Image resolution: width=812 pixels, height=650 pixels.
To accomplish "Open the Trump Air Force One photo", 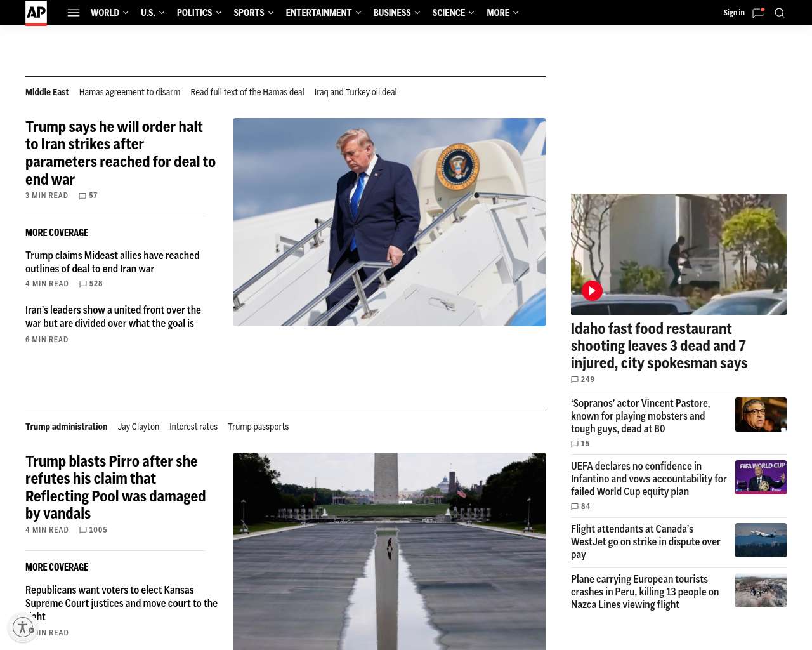I will (390, 222).
